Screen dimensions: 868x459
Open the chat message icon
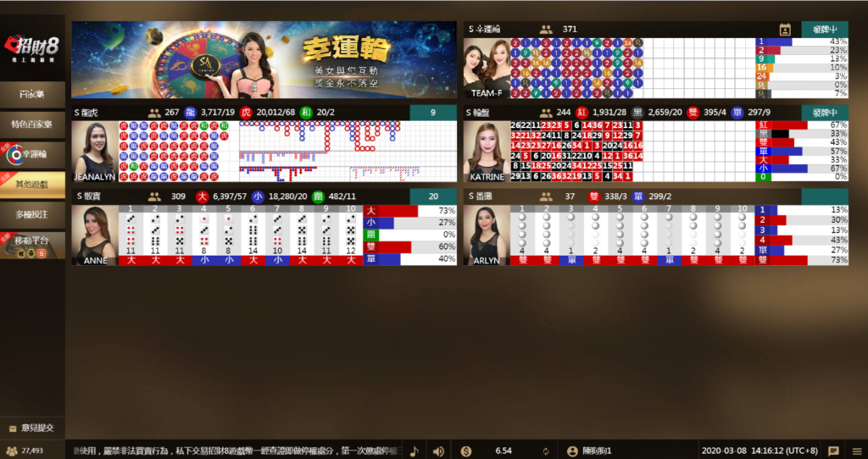833,451
